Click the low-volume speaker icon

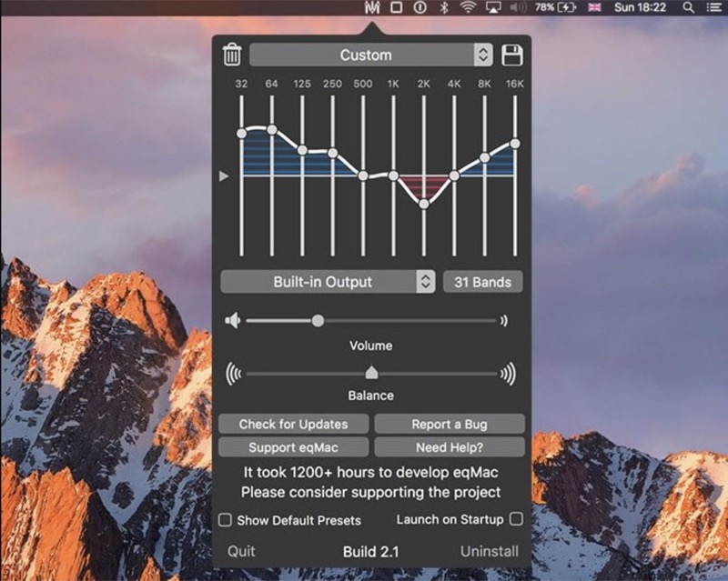point(233,320)
